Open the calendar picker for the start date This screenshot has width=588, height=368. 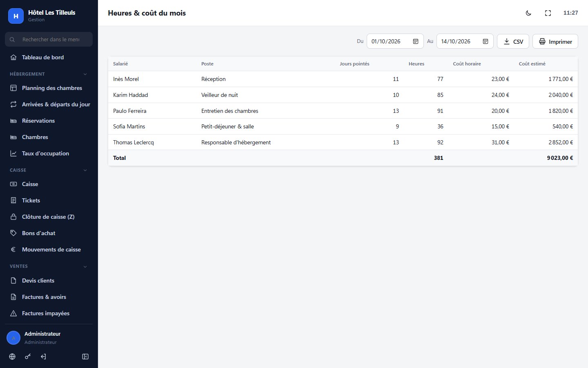(x=416, y=41)
